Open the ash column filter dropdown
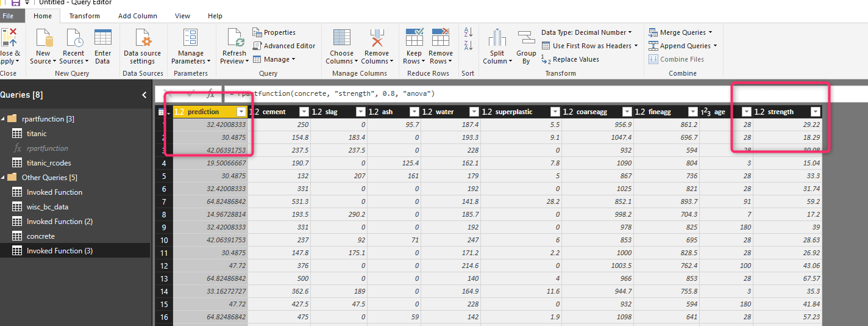 tap(414, 112)
